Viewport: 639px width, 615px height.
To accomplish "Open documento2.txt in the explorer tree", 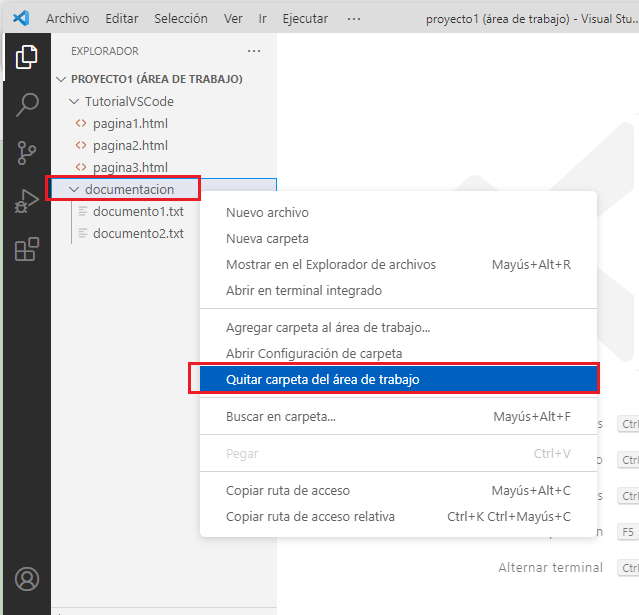I will [138, 233].
